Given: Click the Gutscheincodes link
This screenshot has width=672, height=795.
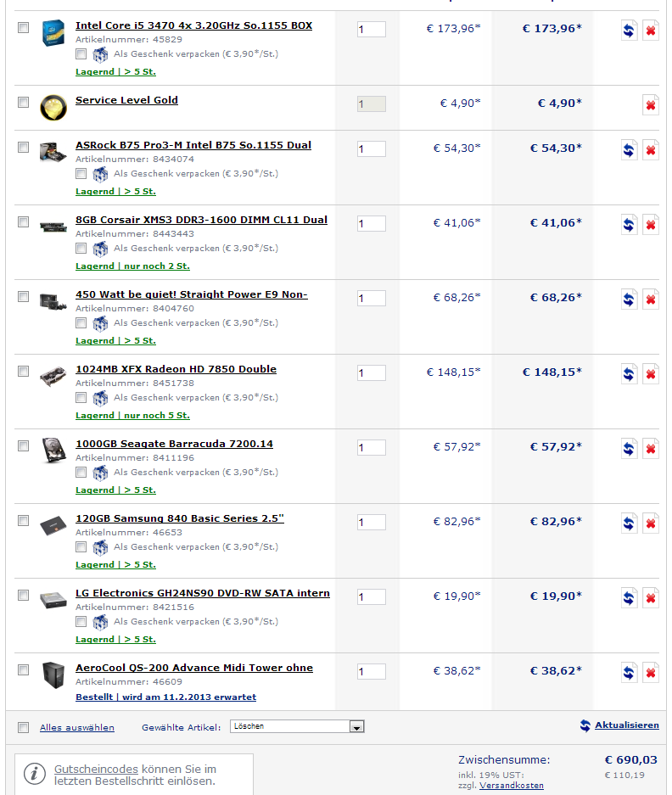Looking at the screenshot, I should click(96, 770).
